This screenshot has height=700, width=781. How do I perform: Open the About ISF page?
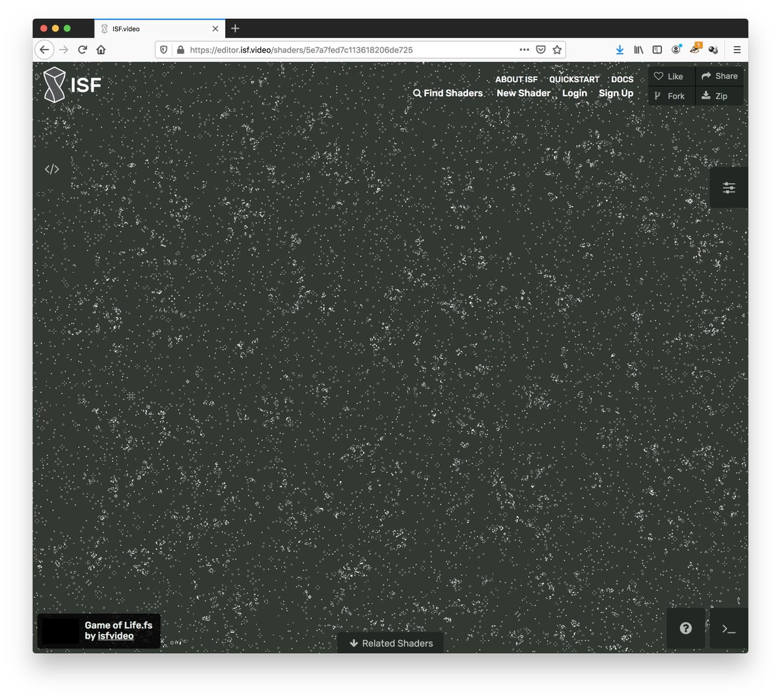coord(516,79)
